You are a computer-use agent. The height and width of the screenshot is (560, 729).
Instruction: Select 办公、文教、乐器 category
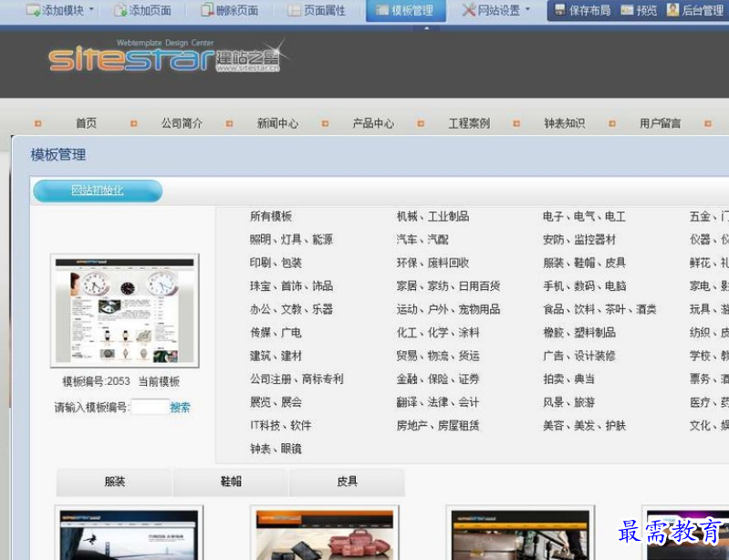(x=291, y=309)
